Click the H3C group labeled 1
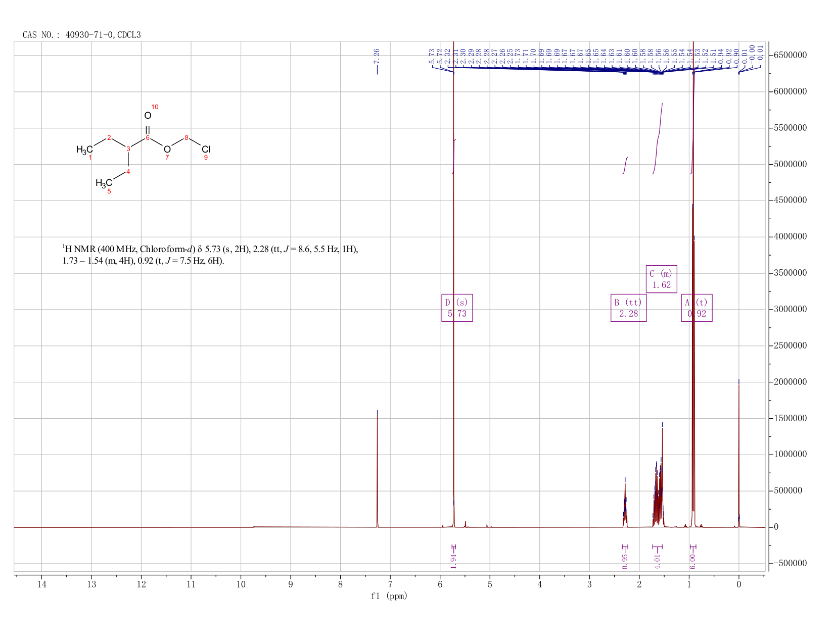Screen dimensions: 834x644 pos(84,150)
